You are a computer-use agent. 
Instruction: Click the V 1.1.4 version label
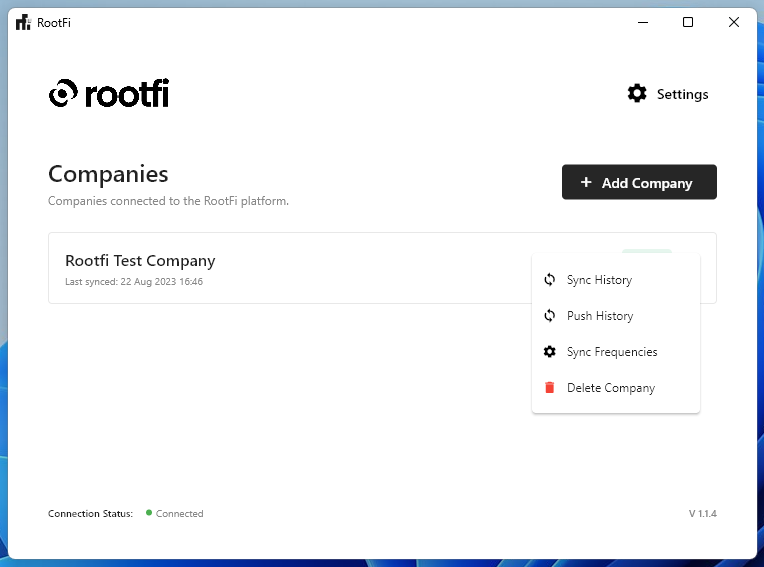(x=703, y=513)
